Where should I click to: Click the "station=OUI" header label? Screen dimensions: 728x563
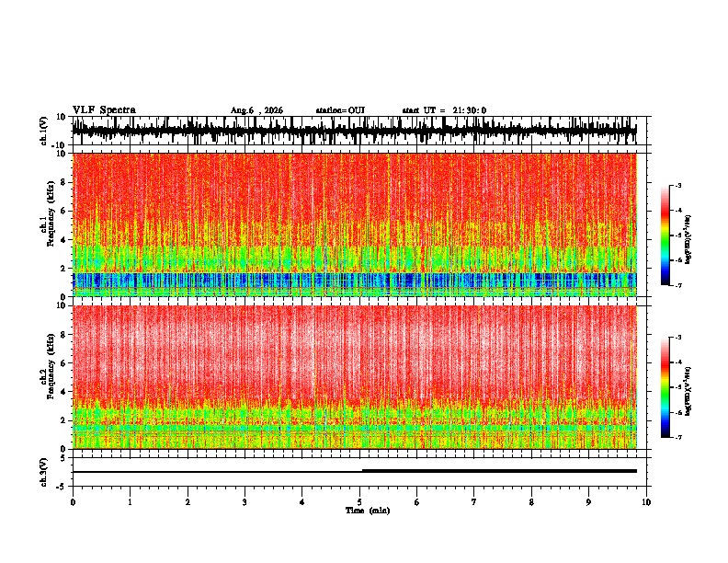[340, 110]
